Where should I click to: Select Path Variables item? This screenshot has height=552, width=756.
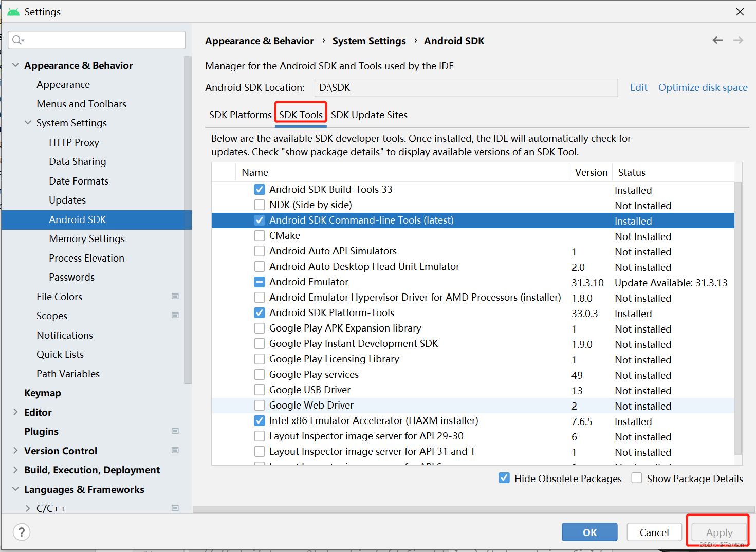68,374
